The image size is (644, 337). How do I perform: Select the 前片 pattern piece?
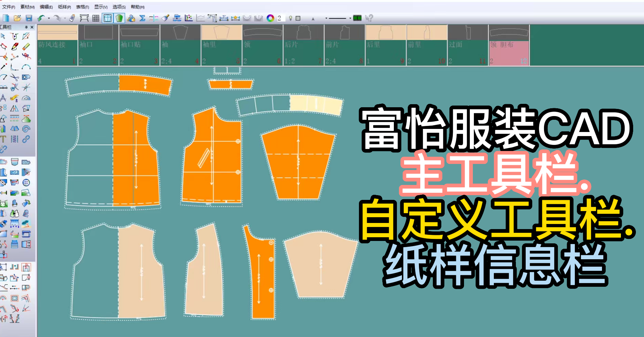pos(345,45)
